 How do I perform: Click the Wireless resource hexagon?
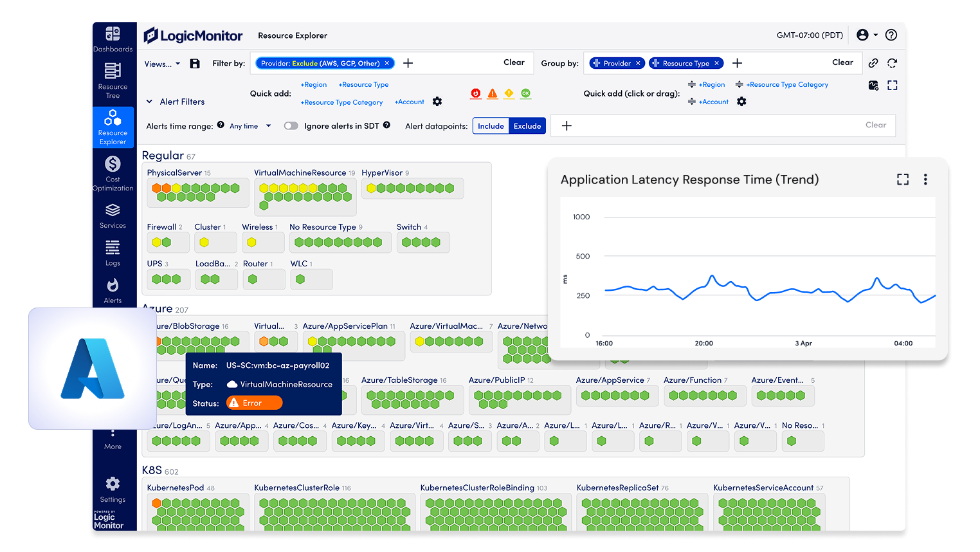point(251,243)
